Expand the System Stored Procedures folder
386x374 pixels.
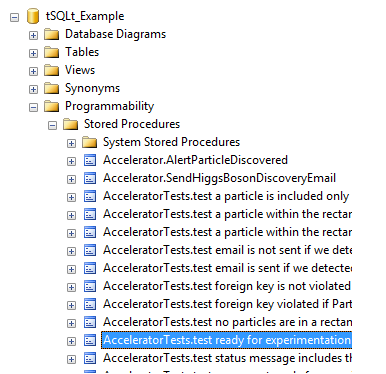(x=71, y=143)
